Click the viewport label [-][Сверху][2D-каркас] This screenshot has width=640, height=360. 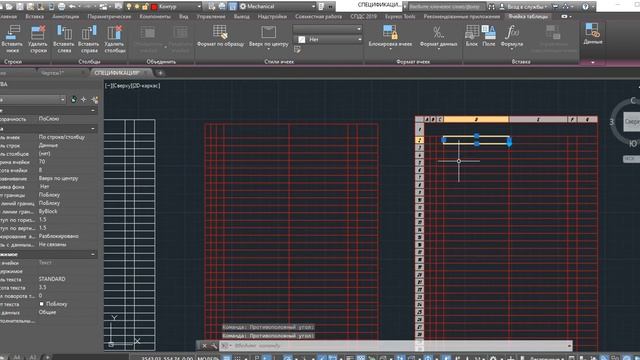tap(133, 86)
